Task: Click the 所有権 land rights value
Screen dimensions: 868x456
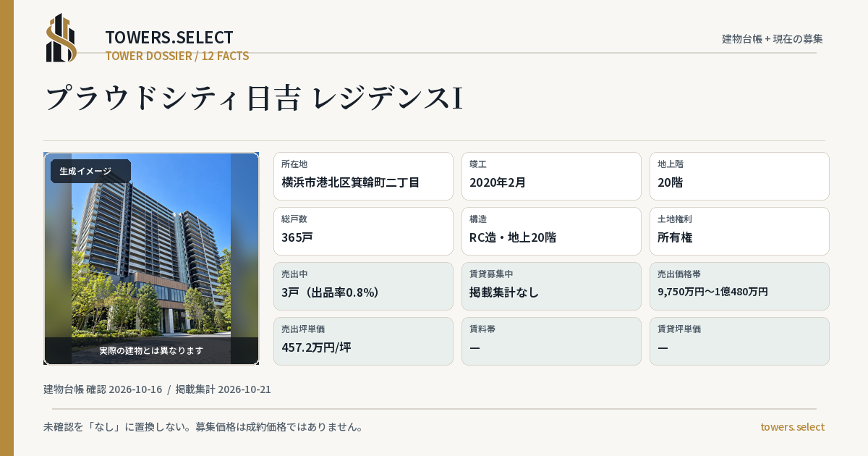Action: (x=676, y=237)
